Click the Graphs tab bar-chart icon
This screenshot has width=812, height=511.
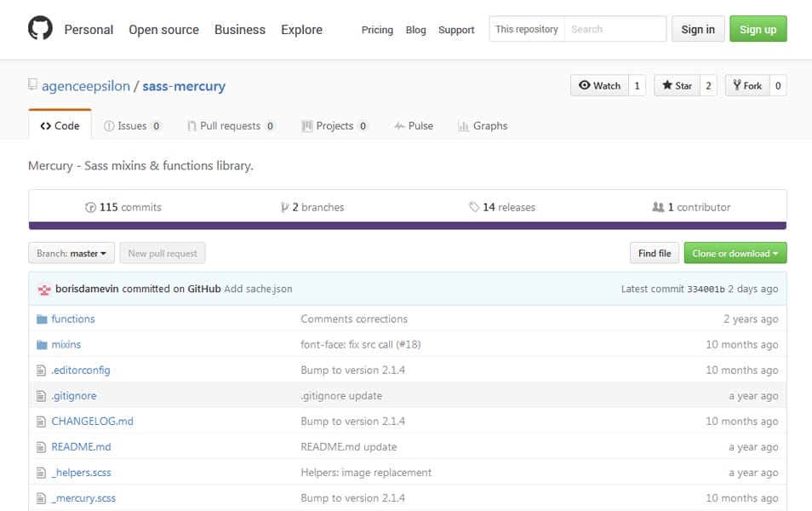(464, 126)
